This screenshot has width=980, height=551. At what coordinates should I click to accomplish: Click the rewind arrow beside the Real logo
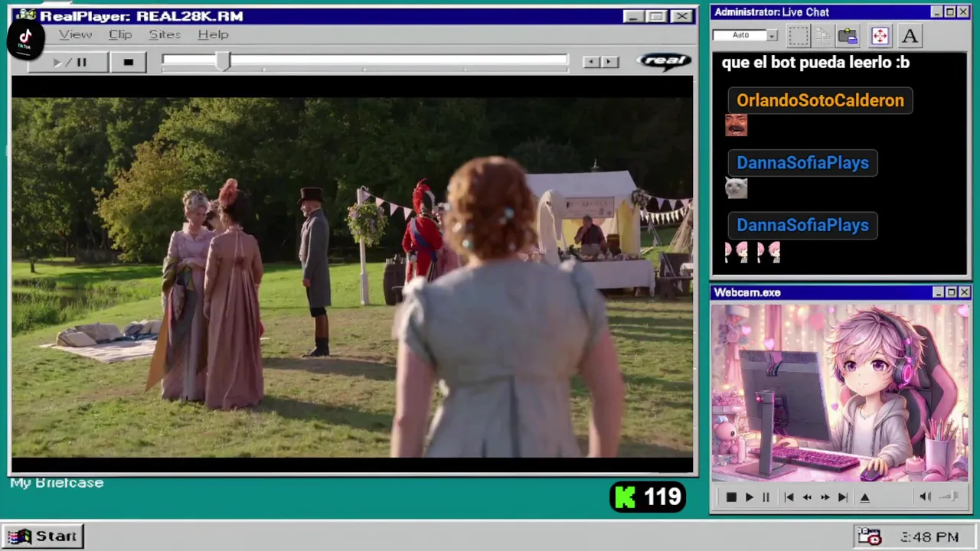tap(590, 62)
